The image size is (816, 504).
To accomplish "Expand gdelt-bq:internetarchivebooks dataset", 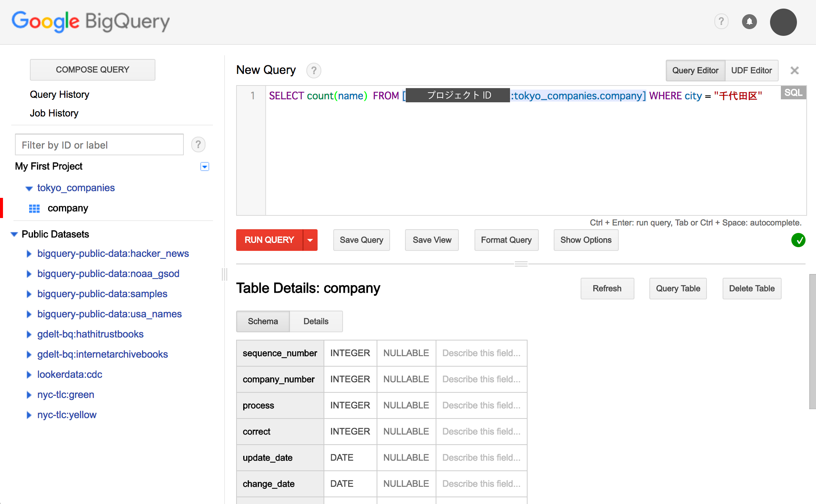I will 29,355.
